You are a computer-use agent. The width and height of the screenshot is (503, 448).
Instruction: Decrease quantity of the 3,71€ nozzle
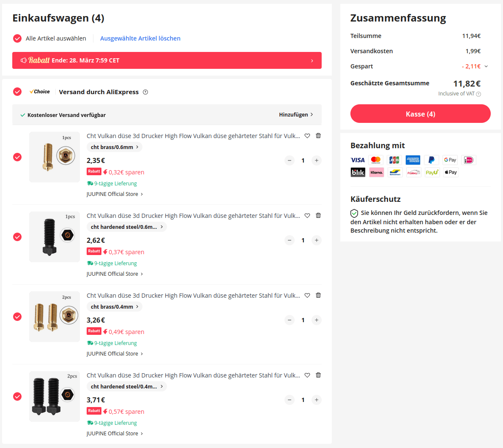tap(290, 400)
